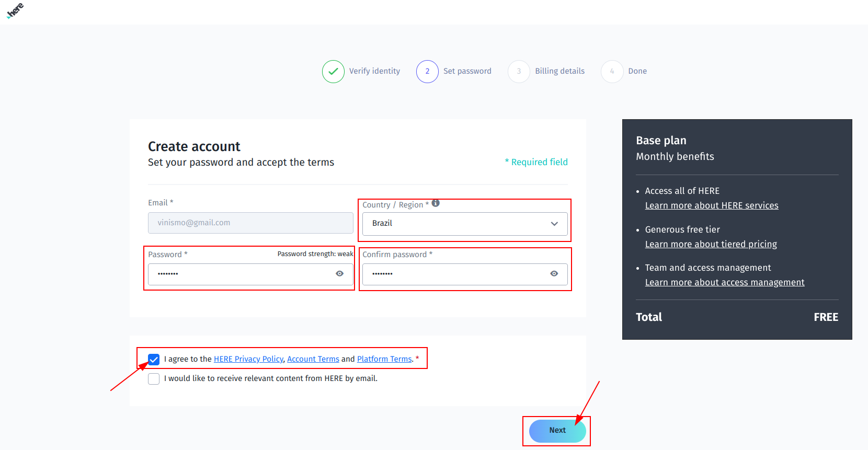Focus the Confirm password input field
This screenshot has height=450, width=868.
[x=465, y=274]
